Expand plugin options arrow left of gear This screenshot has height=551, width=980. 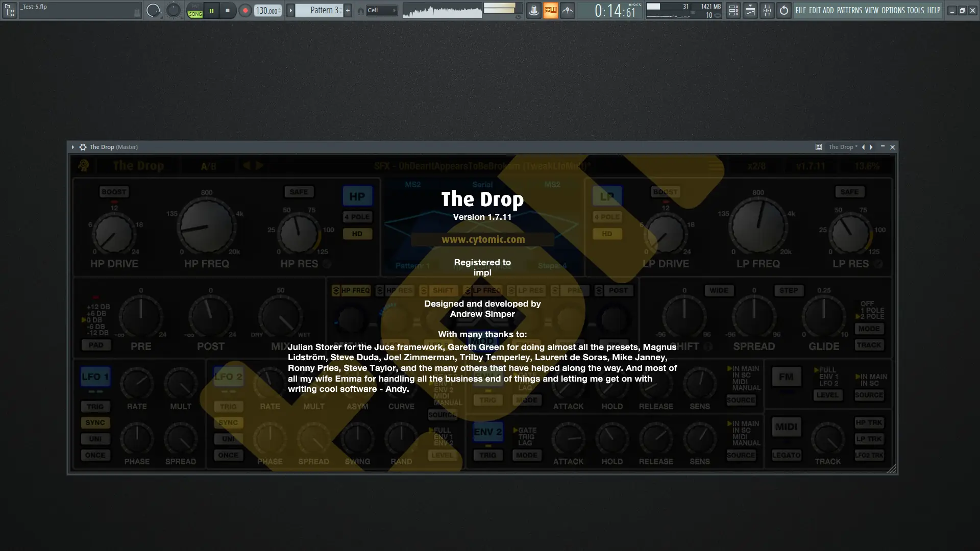click(x=73, y=147)
